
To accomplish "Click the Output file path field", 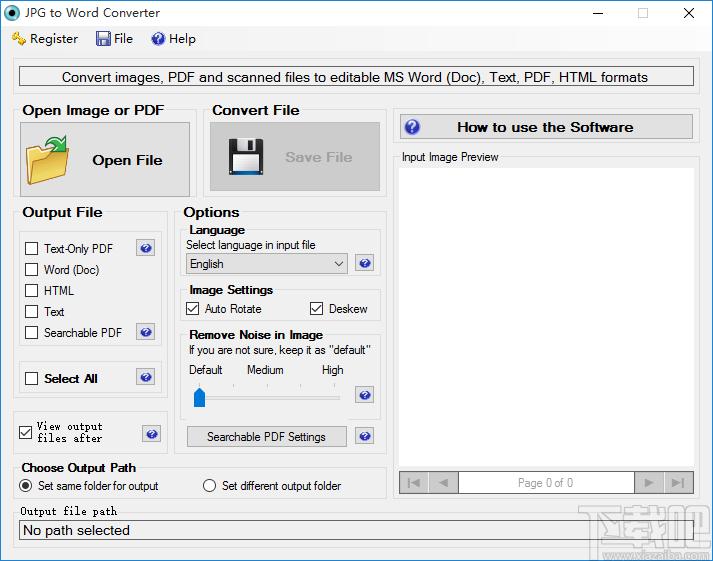I will (356, 530).
